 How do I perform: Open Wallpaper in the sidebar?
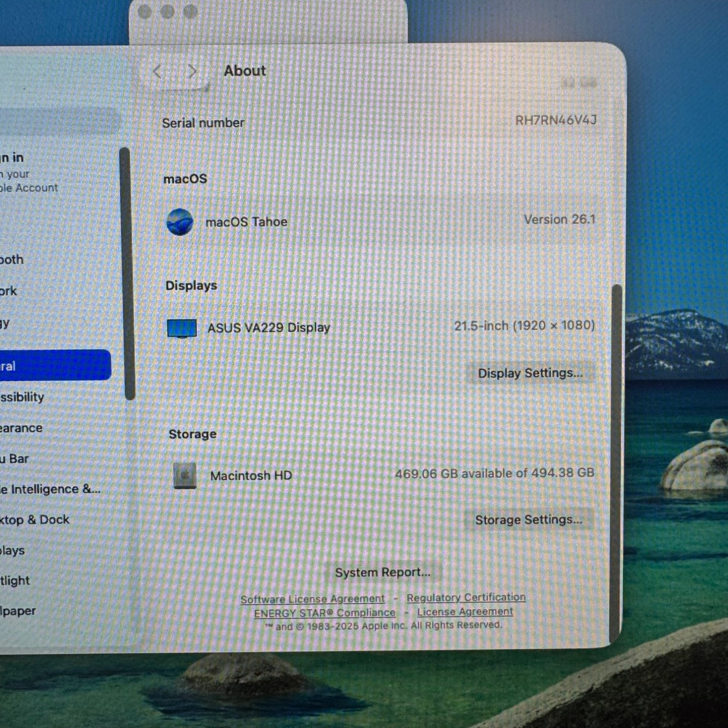coord(18,611)
